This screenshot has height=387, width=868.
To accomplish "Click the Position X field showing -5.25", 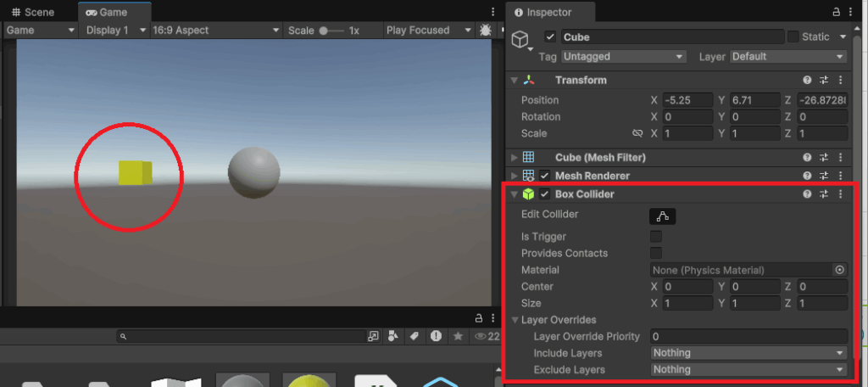I will (687, 100).
